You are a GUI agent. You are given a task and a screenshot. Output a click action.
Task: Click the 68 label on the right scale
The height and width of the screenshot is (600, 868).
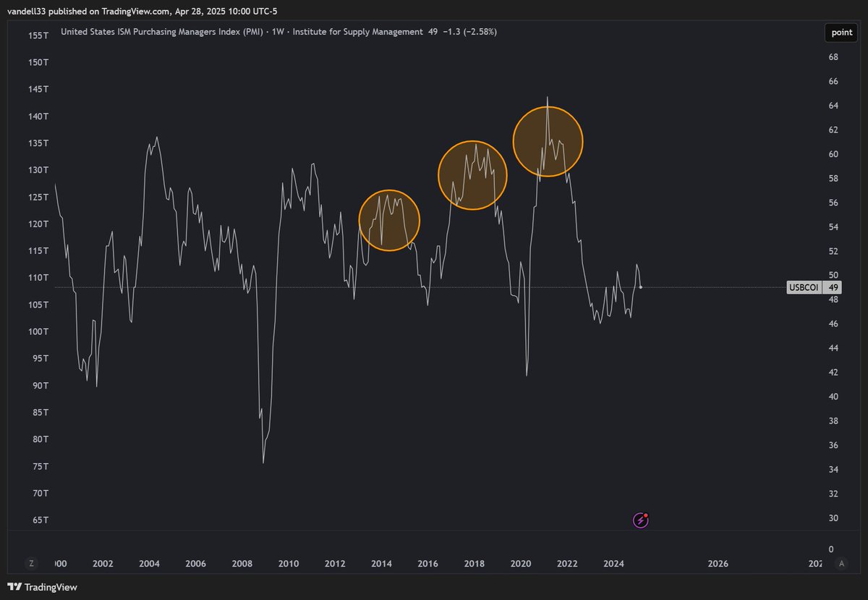click(x=833, y=56)
